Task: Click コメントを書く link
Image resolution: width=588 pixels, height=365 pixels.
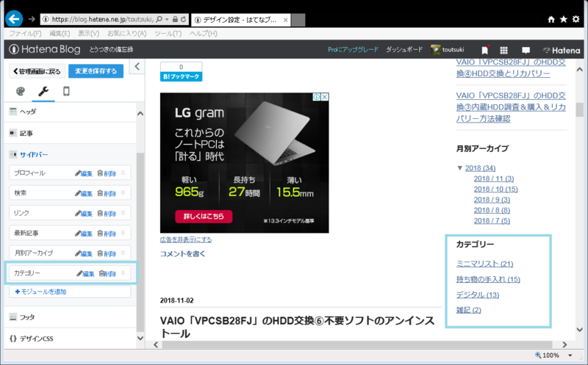Action: 182,253
